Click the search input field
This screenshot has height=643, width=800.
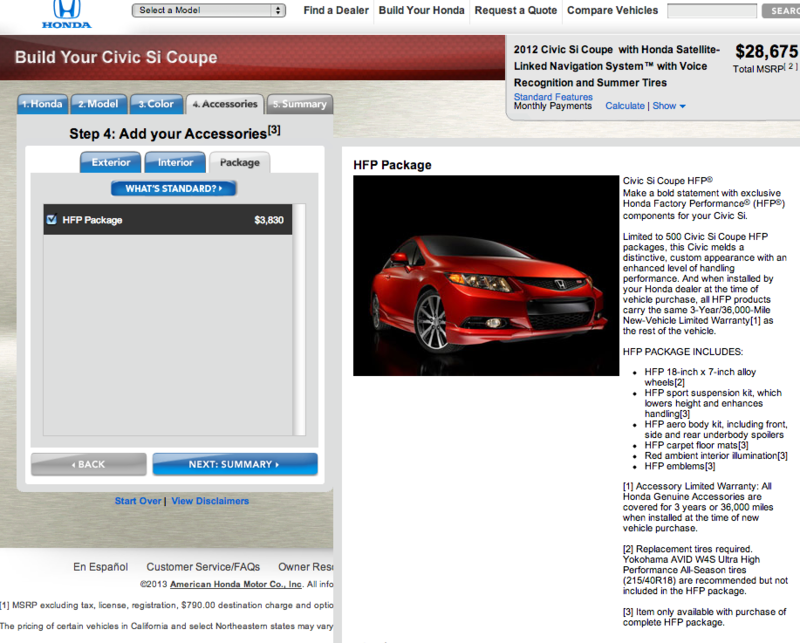(711, 11)
